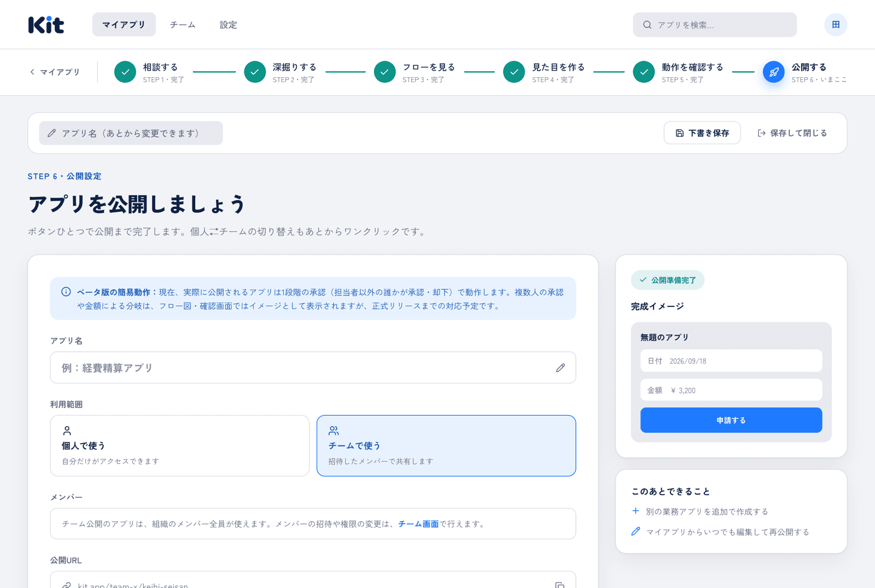Viewport: 875px width, 588px height.
Task: Click the pencil icon in app name input
Action: 561,368
